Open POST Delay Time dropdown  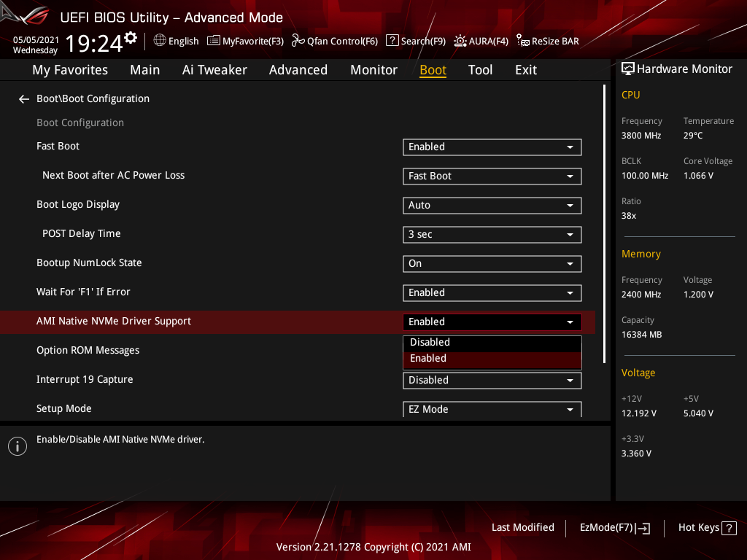[492, 234]
